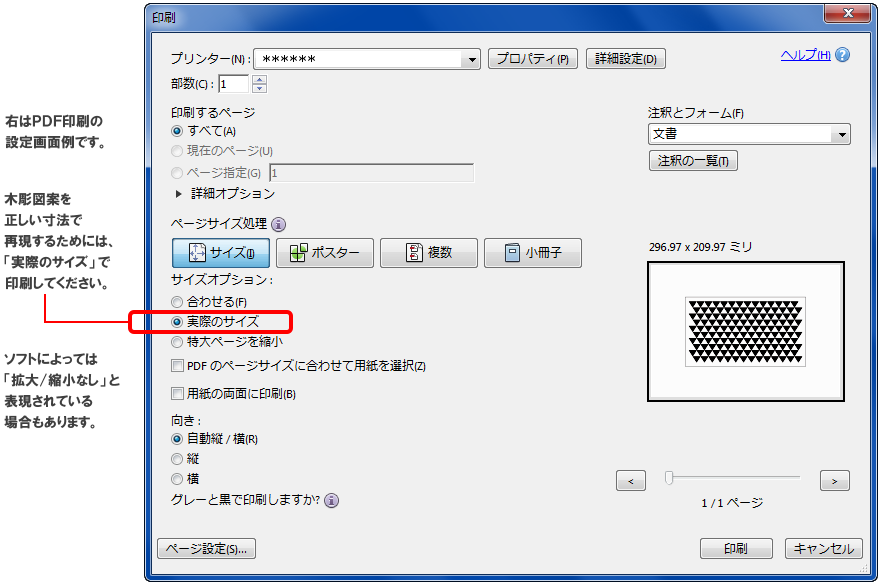Enable 用紙の両面に印刷 checkbox

pyautogui.click(x=178, y=394)
